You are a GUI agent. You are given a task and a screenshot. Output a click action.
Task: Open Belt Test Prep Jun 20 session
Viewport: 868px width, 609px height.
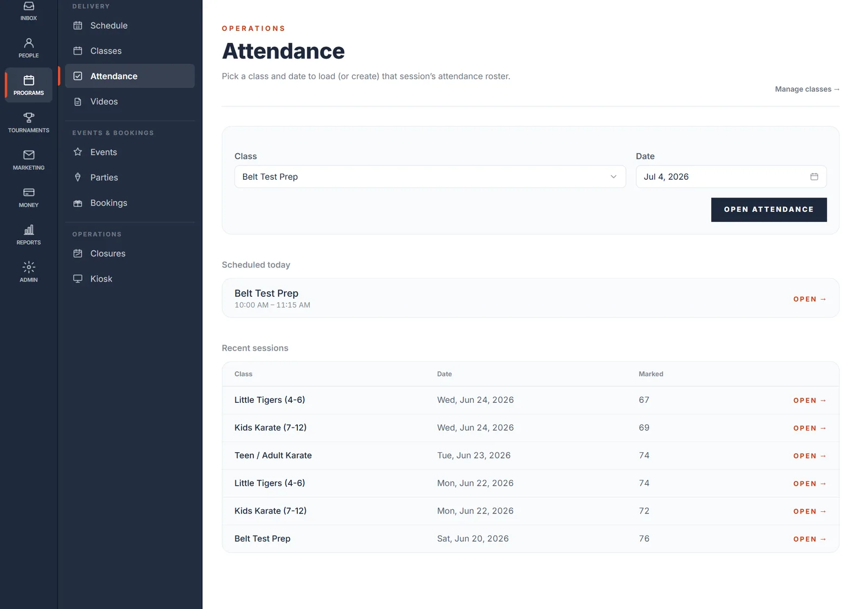pyautogui.click(x=809, y=539)
